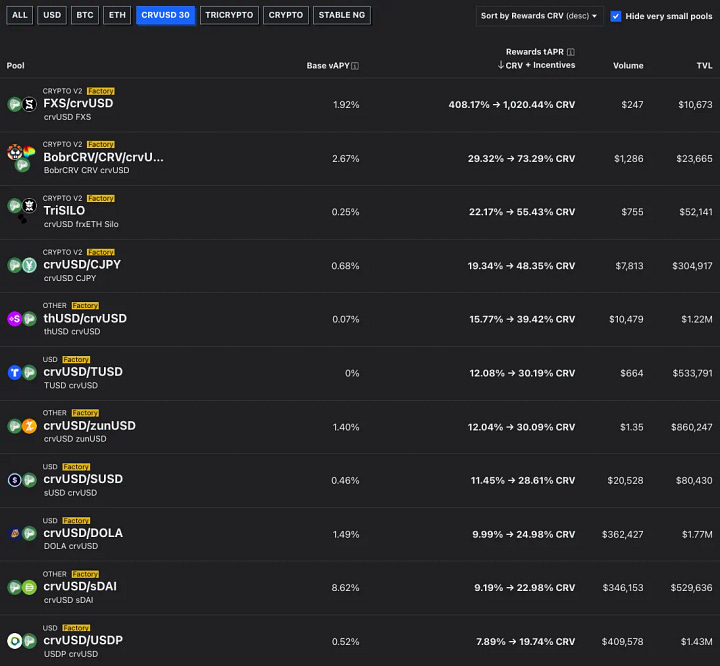Image resolution: width=720 pixels, height=666 pixels.
Task: Click the thUSD purple token icon
Action: 15,319
